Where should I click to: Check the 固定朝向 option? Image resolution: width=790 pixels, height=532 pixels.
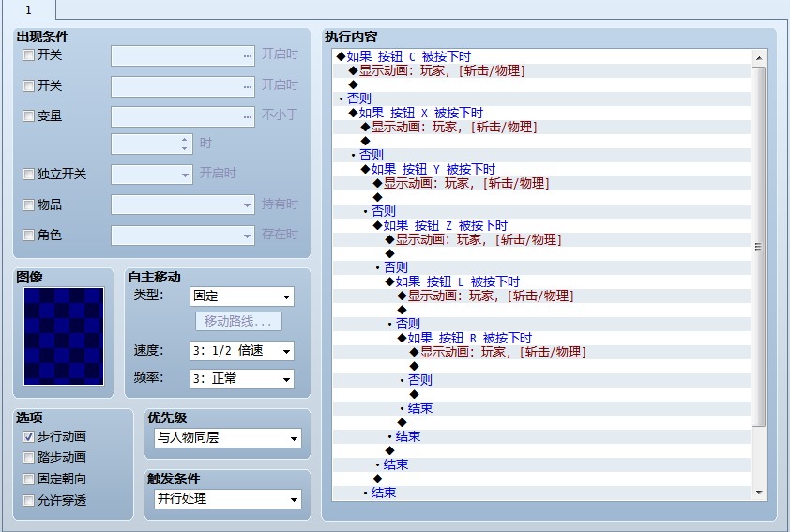point(29,479)
